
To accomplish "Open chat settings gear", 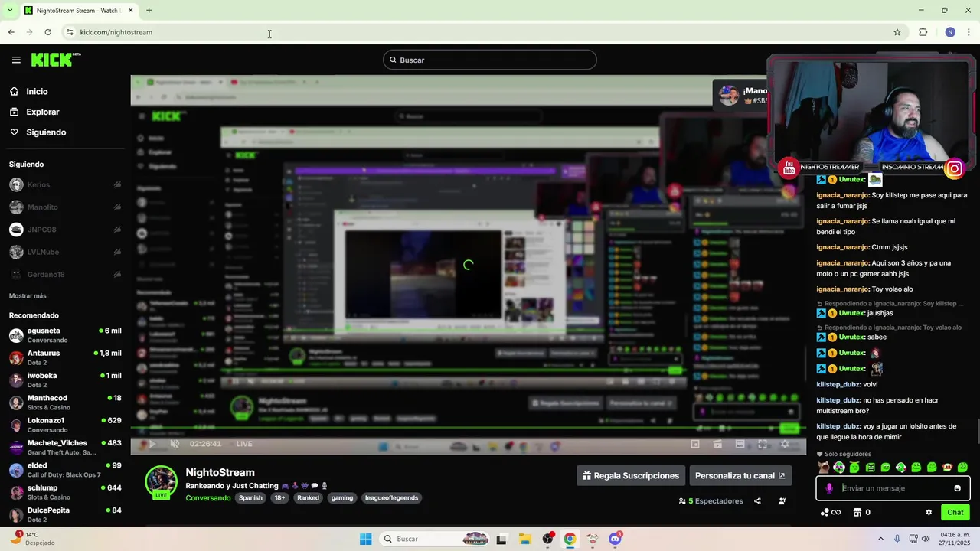I will click(929, 513).
